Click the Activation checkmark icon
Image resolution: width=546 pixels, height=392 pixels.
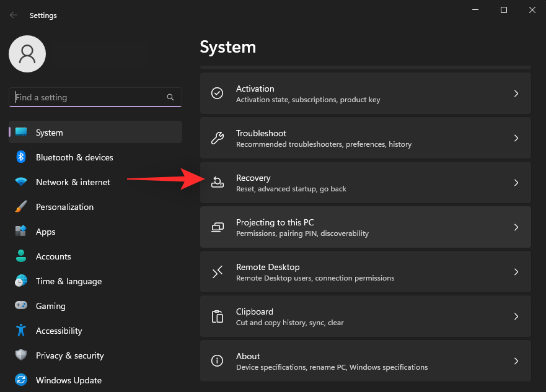(217, 93)
